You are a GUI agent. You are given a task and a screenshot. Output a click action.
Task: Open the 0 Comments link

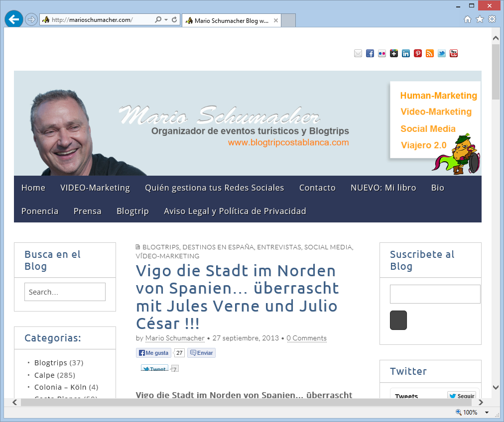tap(306, 338)
